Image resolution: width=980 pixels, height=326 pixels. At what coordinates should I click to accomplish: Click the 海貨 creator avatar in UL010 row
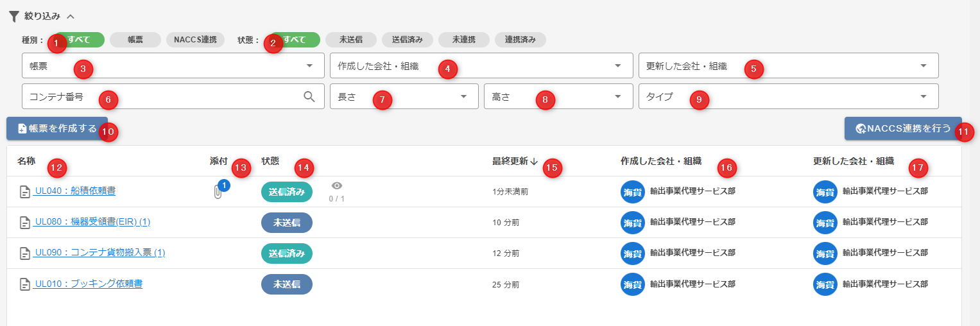(633, 284)
